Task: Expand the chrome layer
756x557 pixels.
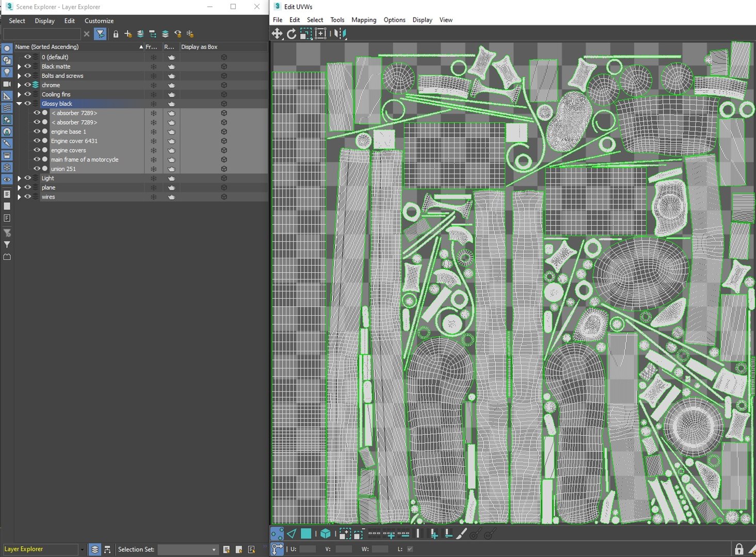Action: click(x=19, y=85)
